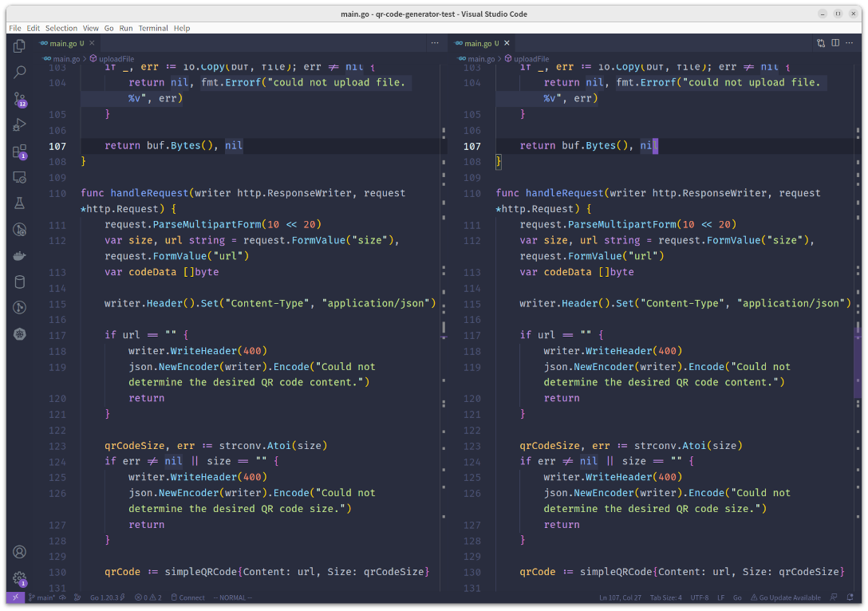Click Go 1.20.3 version in status bar

[108, 597]
